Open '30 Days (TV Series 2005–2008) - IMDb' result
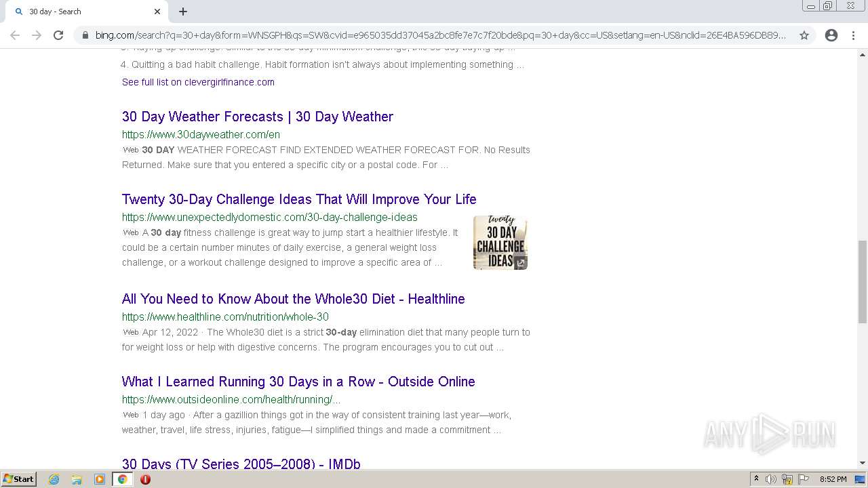Viewport: 868px width, 488px height. coord(241,464)
